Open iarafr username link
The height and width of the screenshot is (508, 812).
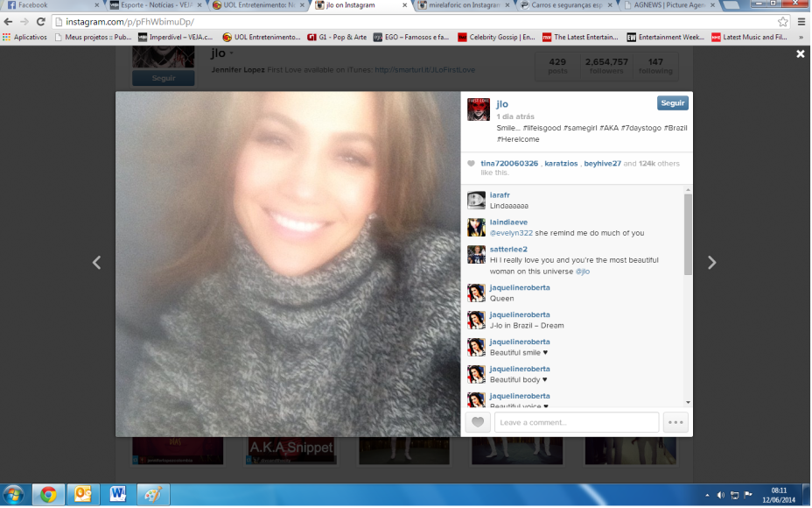[500, 195]
